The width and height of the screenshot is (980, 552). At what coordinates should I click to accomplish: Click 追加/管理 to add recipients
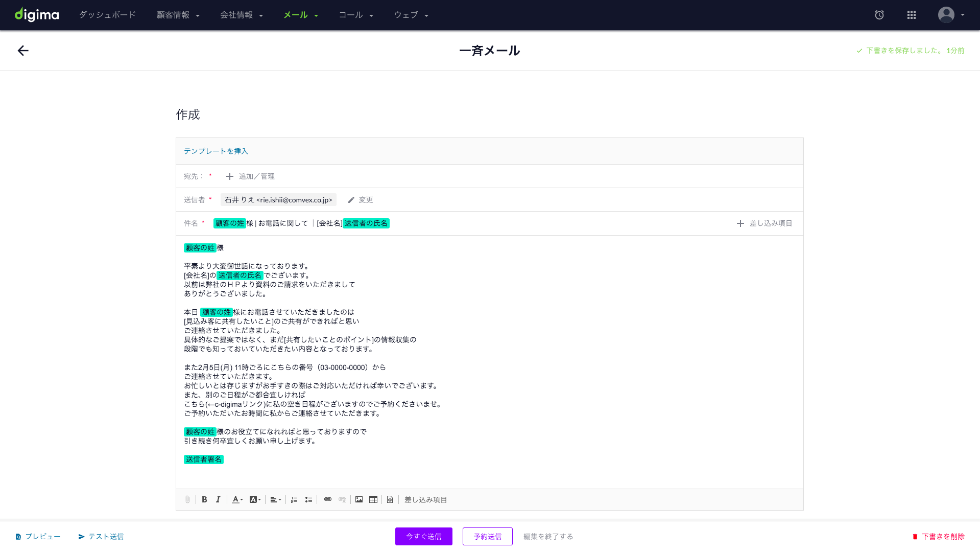point(257,176)
